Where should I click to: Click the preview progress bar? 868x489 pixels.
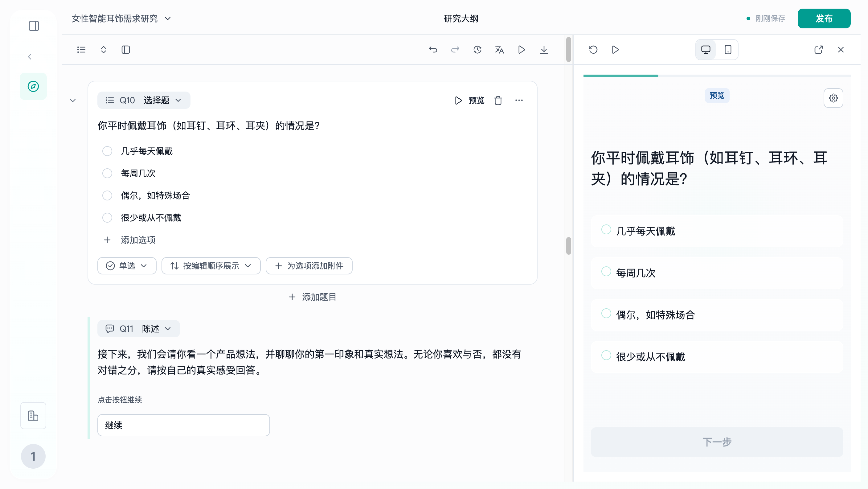717,76
